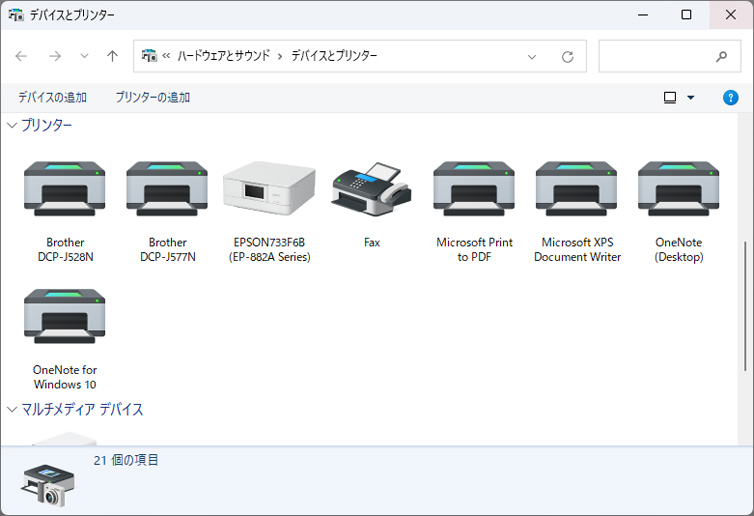Viewport: 754px width, 516px height.
Task: Click the search magnifier icon
Action: point(721,56)
